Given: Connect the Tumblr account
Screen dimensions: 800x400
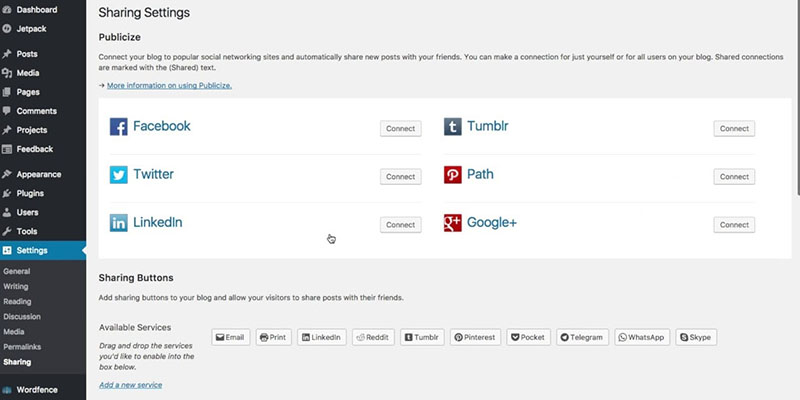Looking at the screenshot, I should coord(734,129).
